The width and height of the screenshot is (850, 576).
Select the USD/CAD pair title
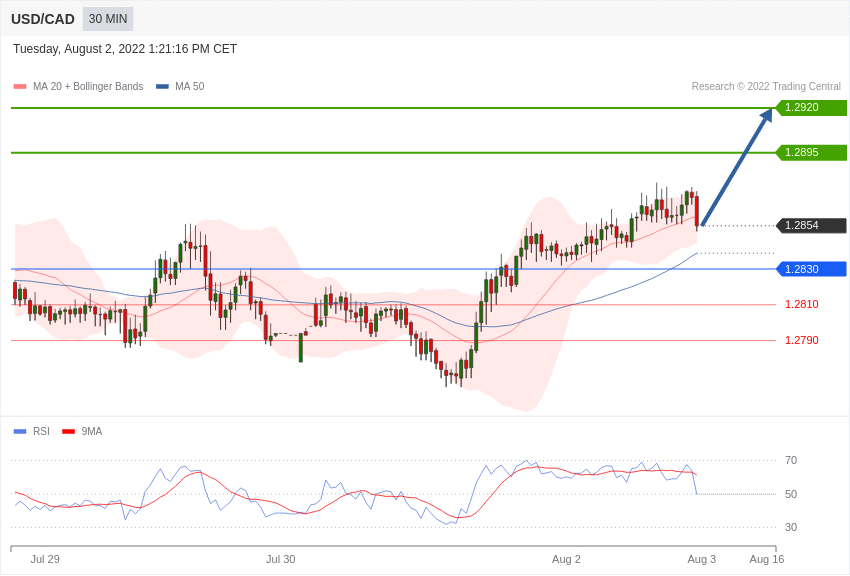click(43, 20)
